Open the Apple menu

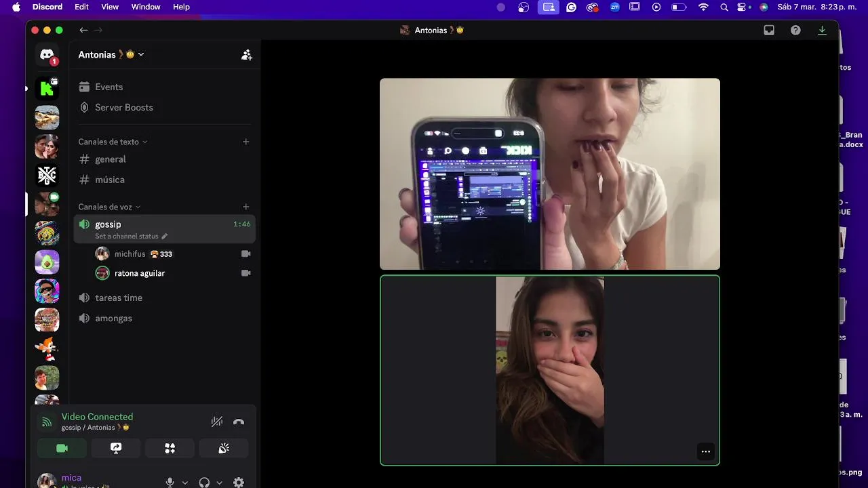[x=16, y=7]
